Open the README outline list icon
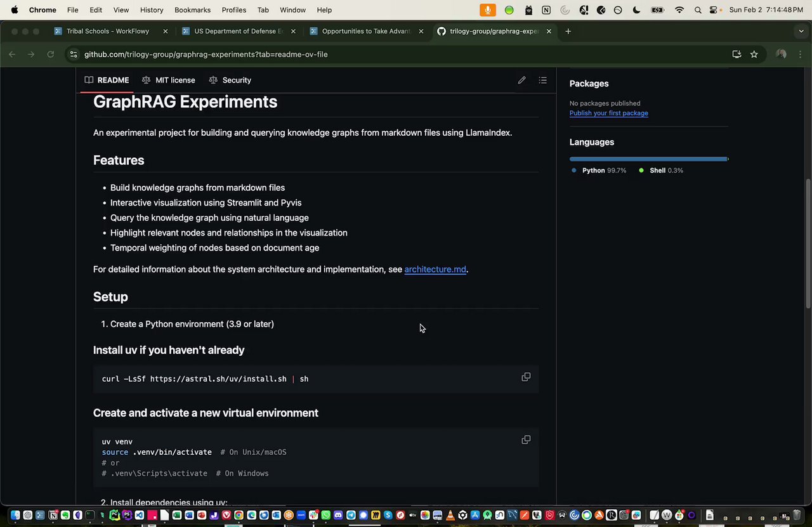Screen dimensions: 812x527 [x=542, y=80]
